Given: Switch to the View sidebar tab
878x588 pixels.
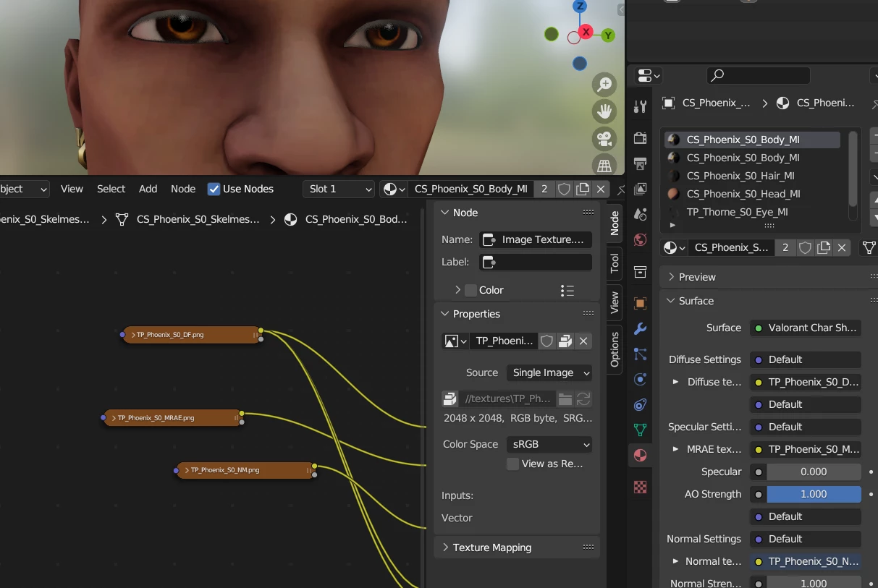Looking at the screenshot, I should click(615, 302).
